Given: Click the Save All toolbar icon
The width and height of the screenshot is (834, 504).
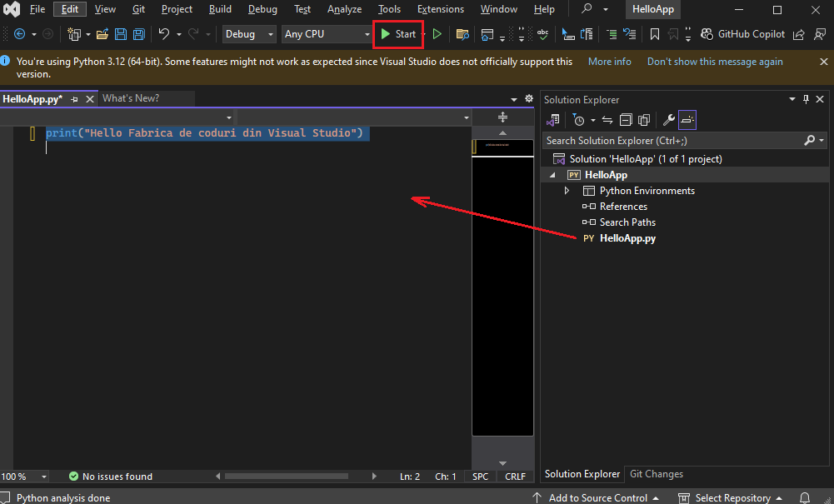Looking at the screenshot, I should coord(139,34).
